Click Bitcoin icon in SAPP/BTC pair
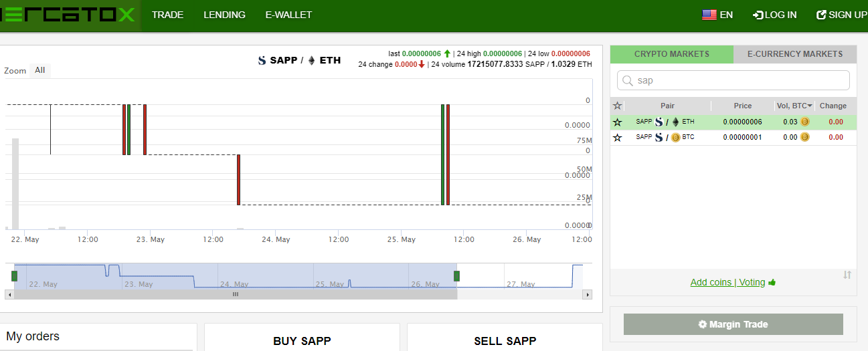This screenshot has height=351, width=868. pos(675,137)
